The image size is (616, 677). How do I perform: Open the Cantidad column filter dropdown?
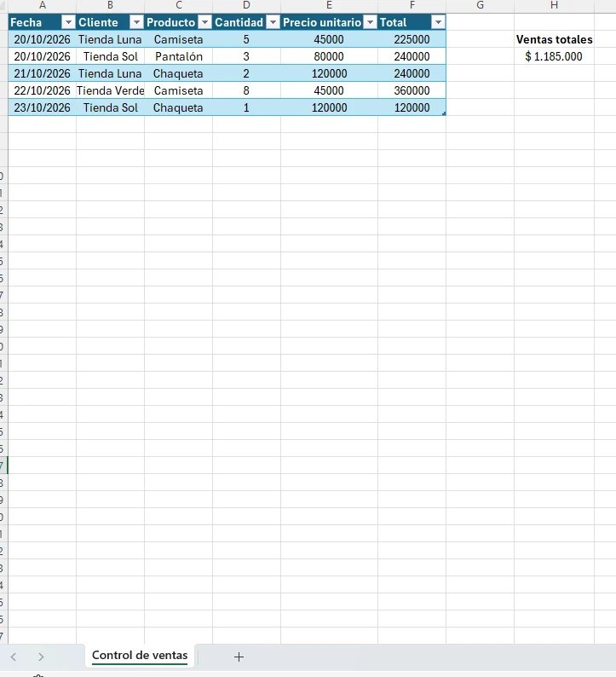coord(273,22)
